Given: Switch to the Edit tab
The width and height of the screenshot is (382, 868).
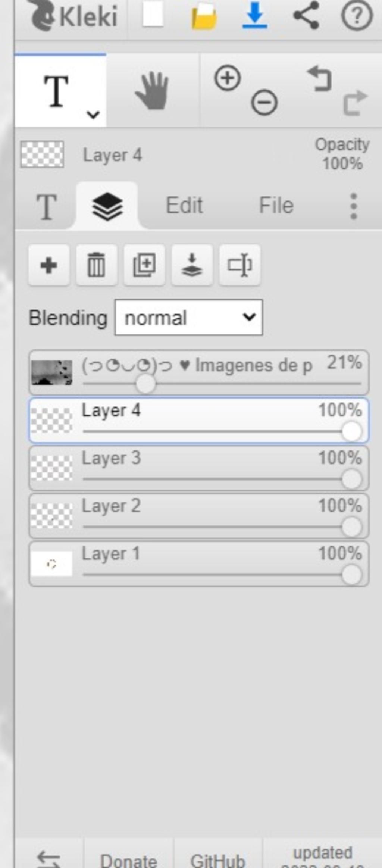Looking at the screenshot, I should pyautogui.click(x=184, y=206).
